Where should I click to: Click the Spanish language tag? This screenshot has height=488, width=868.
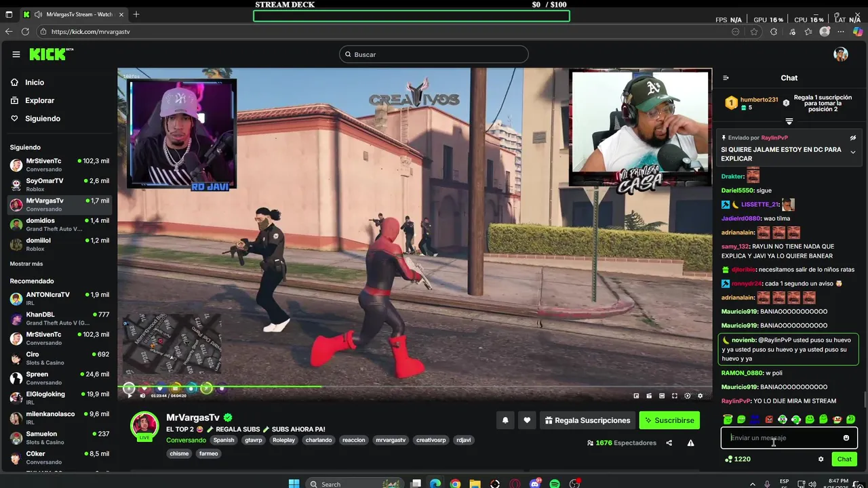tap(224, 440)
